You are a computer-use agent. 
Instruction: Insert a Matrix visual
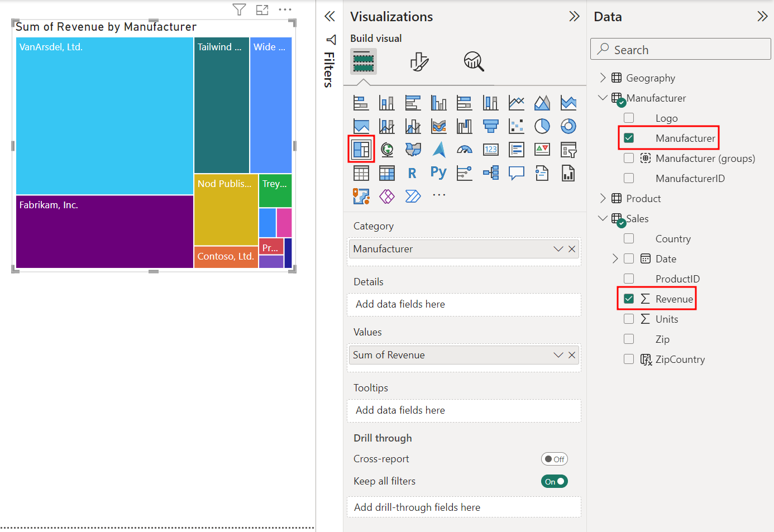coord(387,173)
